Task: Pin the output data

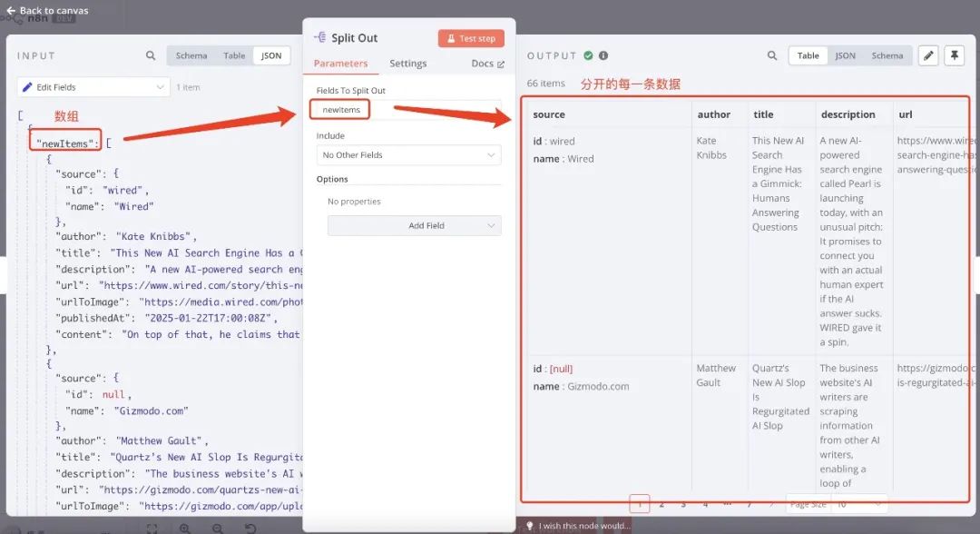Action: [x=954, y=55]
